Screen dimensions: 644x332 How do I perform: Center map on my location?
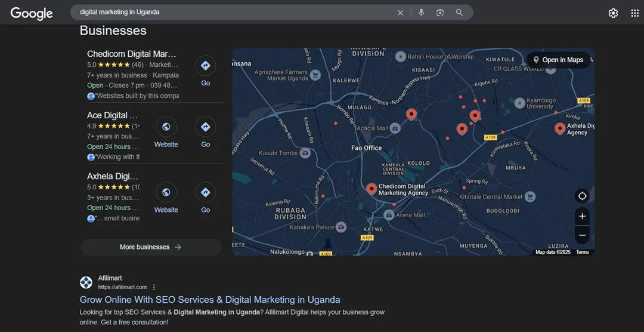click(582, 196)
